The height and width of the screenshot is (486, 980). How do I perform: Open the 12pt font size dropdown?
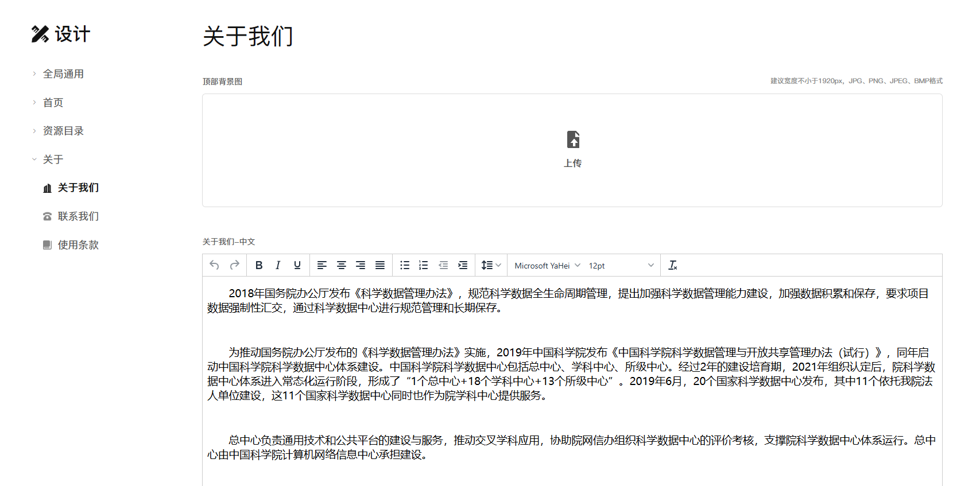pyautogui.click(x=621, y=266)
